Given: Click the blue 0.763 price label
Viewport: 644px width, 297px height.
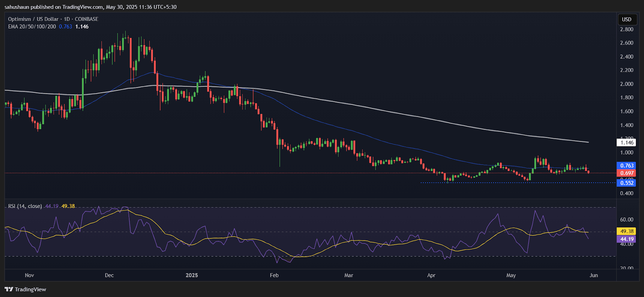Looking at the screenshot, I should 627,165.
